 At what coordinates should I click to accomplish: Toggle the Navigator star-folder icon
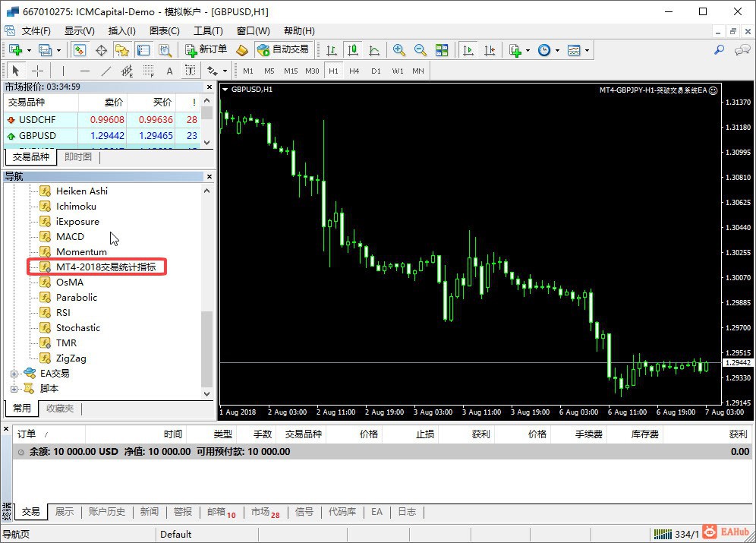click(122, 50)
